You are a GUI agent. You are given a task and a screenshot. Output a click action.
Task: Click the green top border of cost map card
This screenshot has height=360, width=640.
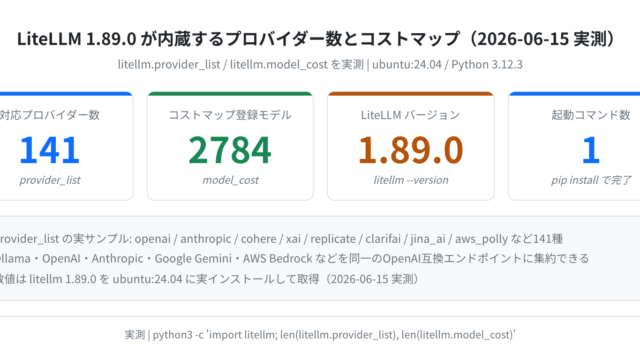pos(230,93)
